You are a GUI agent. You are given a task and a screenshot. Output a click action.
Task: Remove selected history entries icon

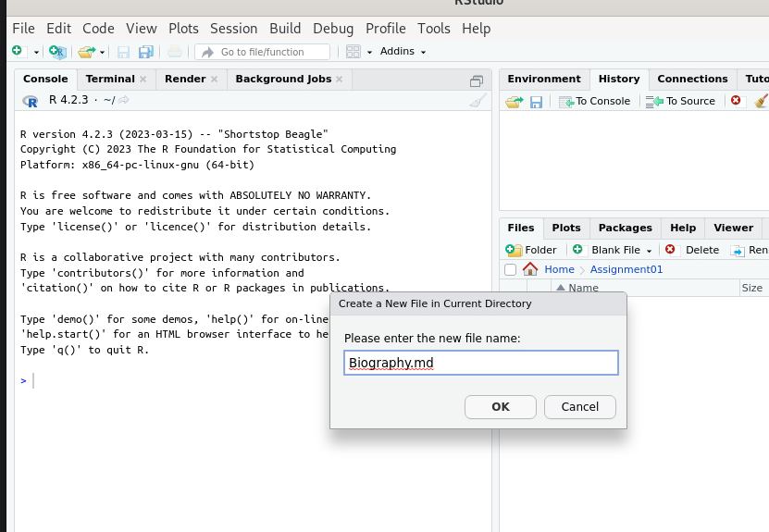click(736, 101)
